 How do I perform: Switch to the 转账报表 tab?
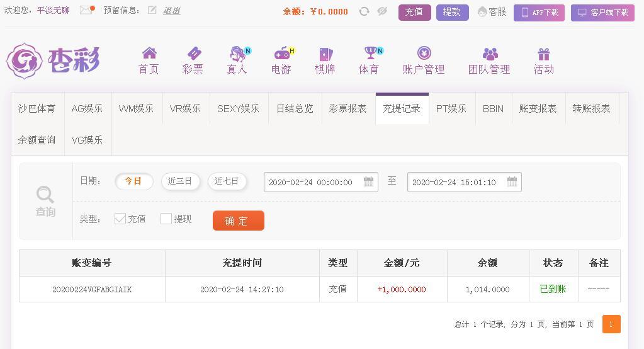592,108
